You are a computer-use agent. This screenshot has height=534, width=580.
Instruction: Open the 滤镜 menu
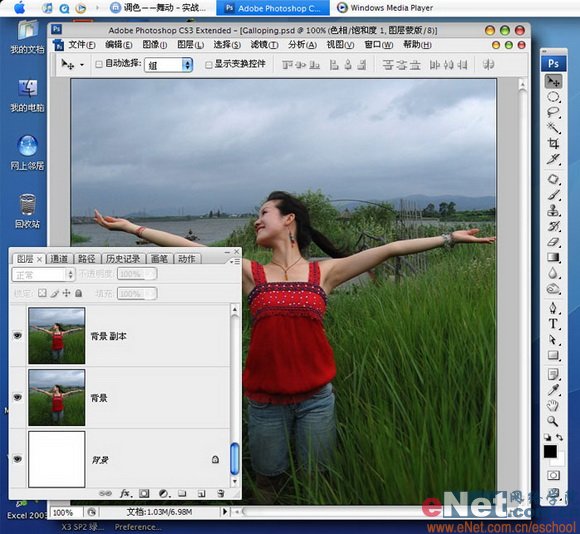(x=264, y=45)
